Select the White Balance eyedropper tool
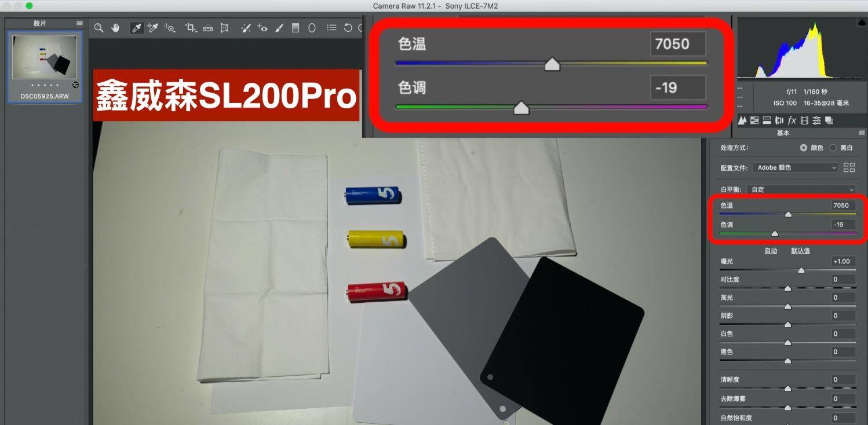 click(x=137, y=28)
